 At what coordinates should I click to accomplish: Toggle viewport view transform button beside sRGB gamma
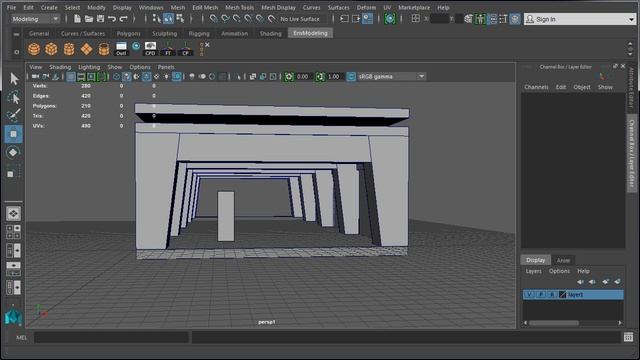pyautogui.click(x=351, y=76)
